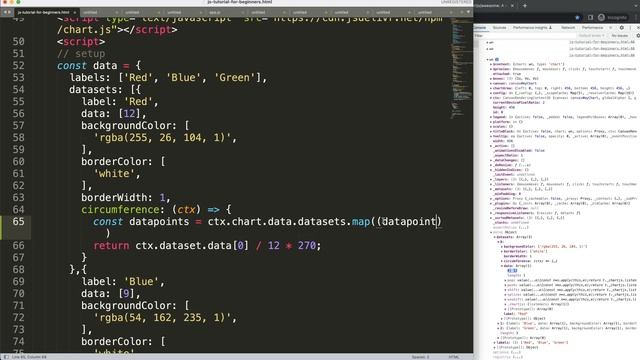
Task: Open the Sublime tab list dropdown arrow
Action: (x=468, y=12)
